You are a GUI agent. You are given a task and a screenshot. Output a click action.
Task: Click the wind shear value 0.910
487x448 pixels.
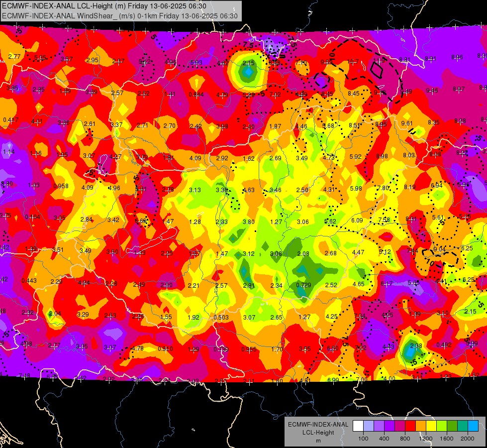tap(165, 349)
